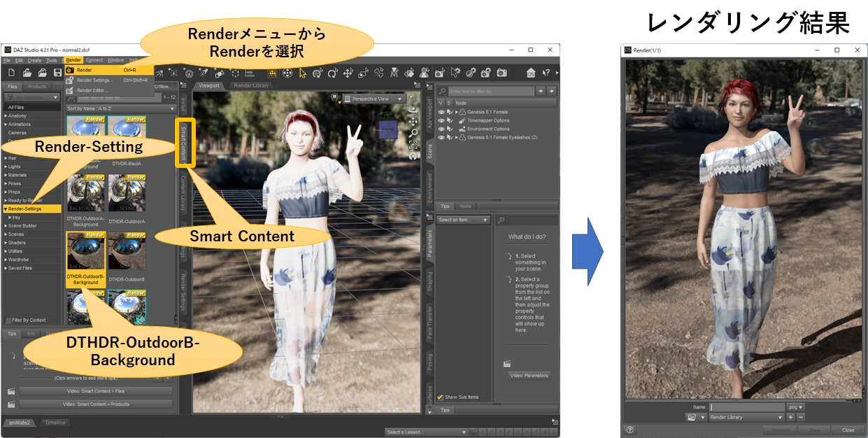Open the png file format dropdown
This screenshot has height=438, width=868.
[x=796, y=407]
